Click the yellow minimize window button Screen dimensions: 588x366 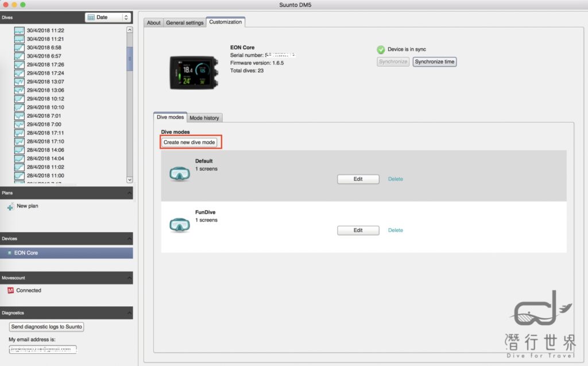click(x=14, y=5)
